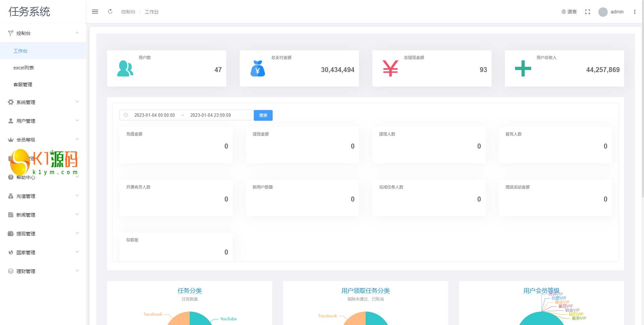Click the green users icon on 用户数 card

point(125,68)
